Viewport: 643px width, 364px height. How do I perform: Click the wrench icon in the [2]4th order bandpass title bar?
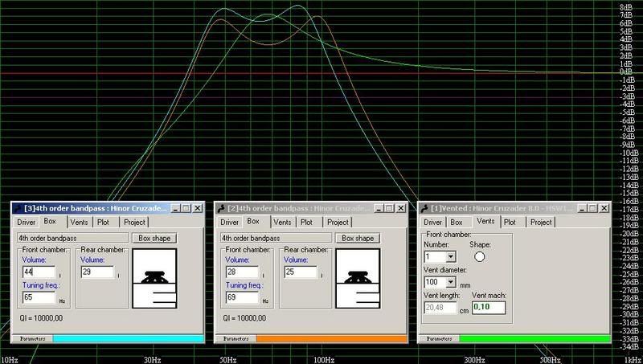223,208
